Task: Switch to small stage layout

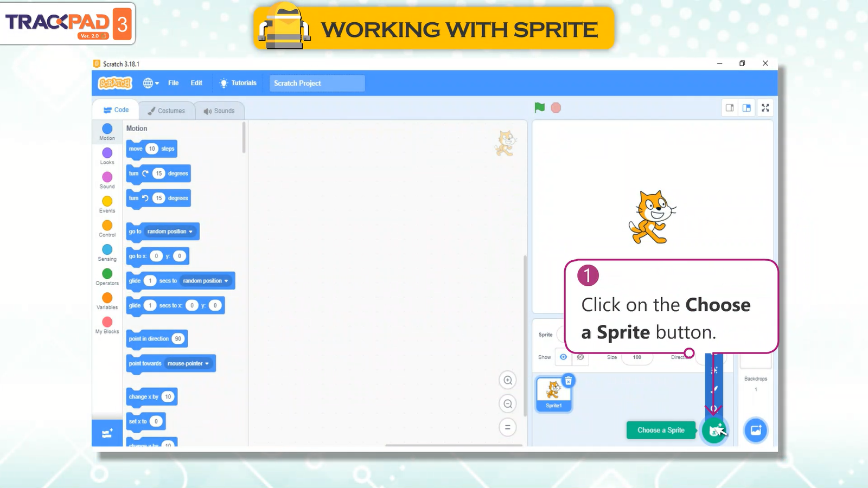Action: (730, 108)
